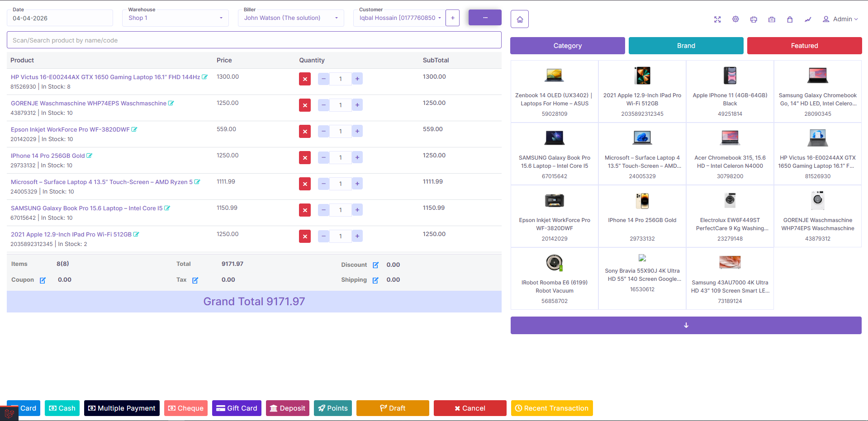
Task: Click the Gift Card payment button
Action: (237, 408)
